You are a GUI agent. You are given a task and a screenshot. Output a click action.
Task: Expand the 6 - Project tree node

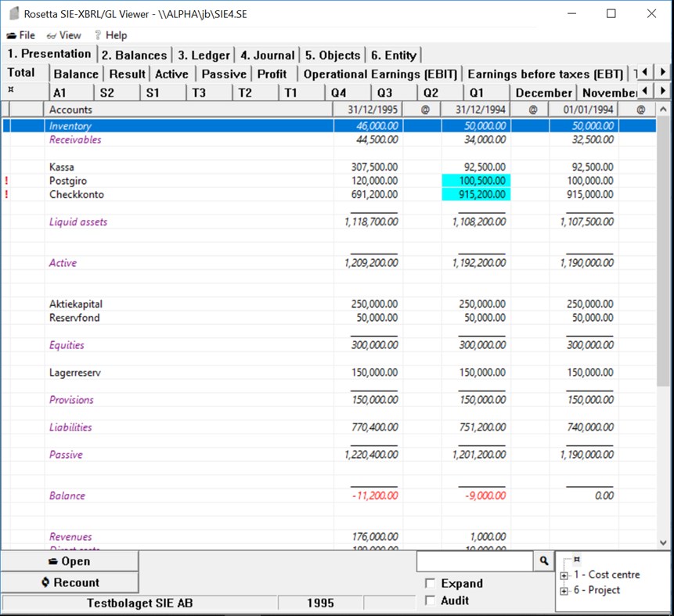564,589
